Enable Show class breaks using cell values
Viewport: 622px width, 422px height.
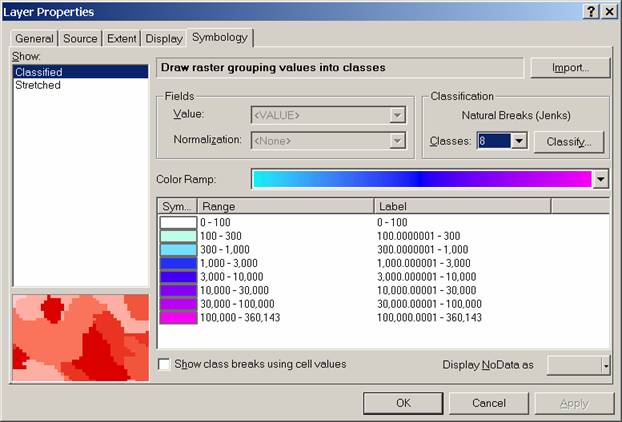164,365
